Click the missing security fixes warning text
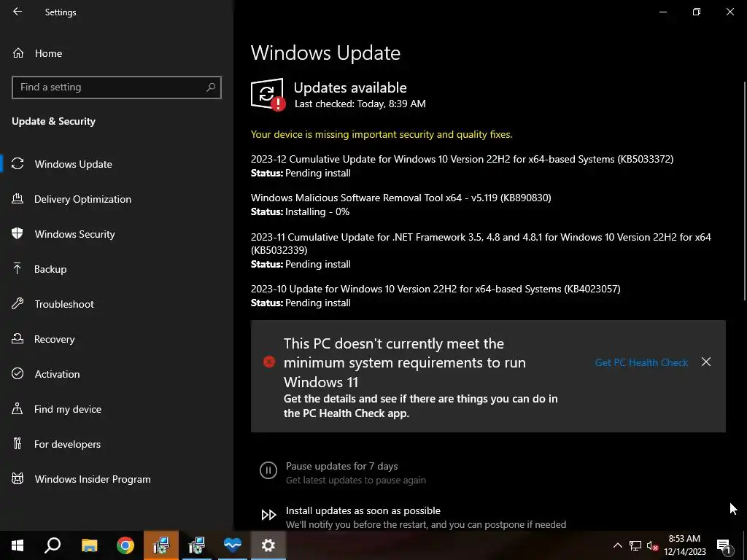 (382, 134)
